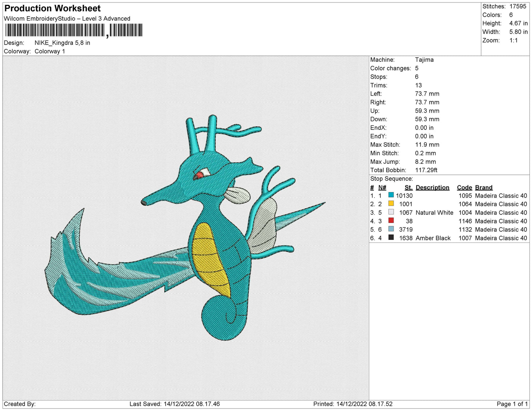Click 'Wilcom EmbroideryStudio – Level 3 Advanced' text
532x411 pixels.
pyautogui.click(x=67, y=18)
